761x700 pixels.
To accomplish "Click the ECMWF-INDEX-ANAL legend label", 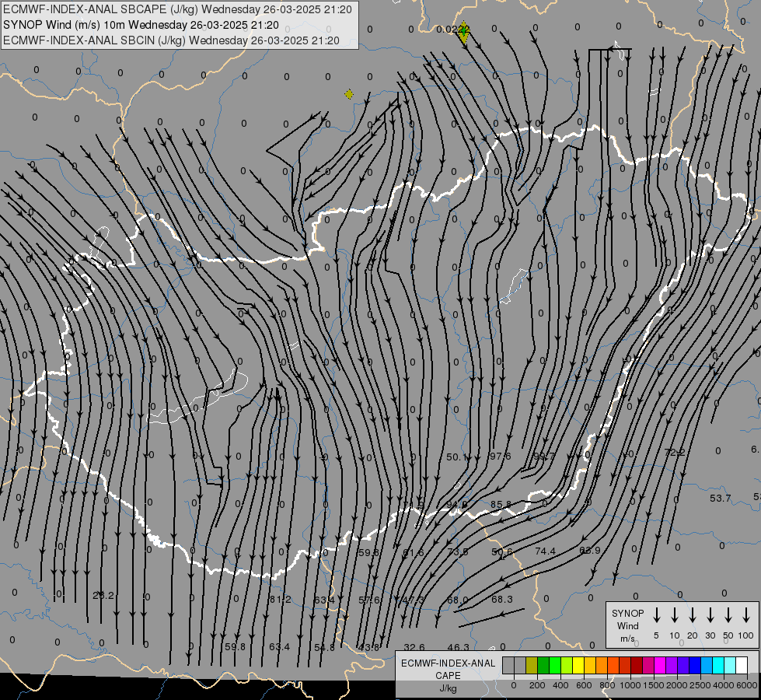I will click(448, 663).
